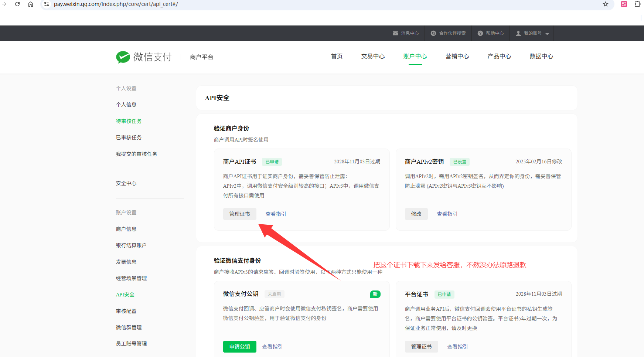Open 查看指引 link for 平台证书

tap(457, 347)
